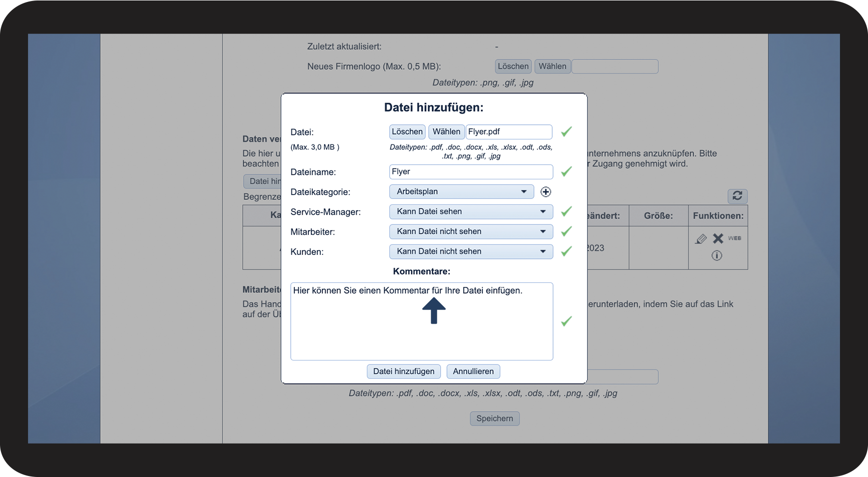Click the X delete icon under Funktionen
Image resolution: width=868 pixels, height=477 pixels.
pyautogui.click(x=718, y=239)
